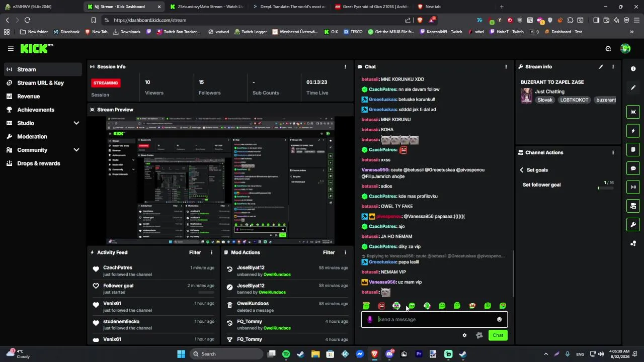Click the Stream Preview thumbnail
The width and height of the screenshot is (644, 362).
point(221,180)
